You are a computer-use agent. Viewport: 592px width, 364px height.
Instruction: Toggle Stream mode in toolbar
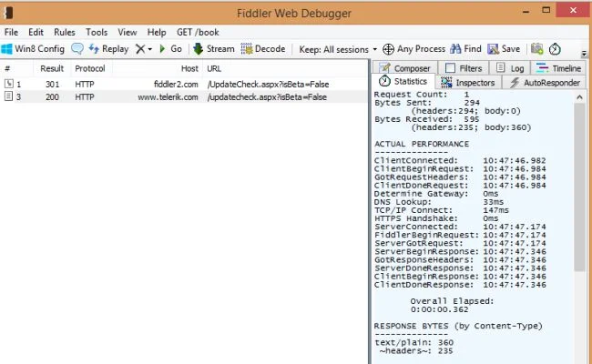[214, 49]
